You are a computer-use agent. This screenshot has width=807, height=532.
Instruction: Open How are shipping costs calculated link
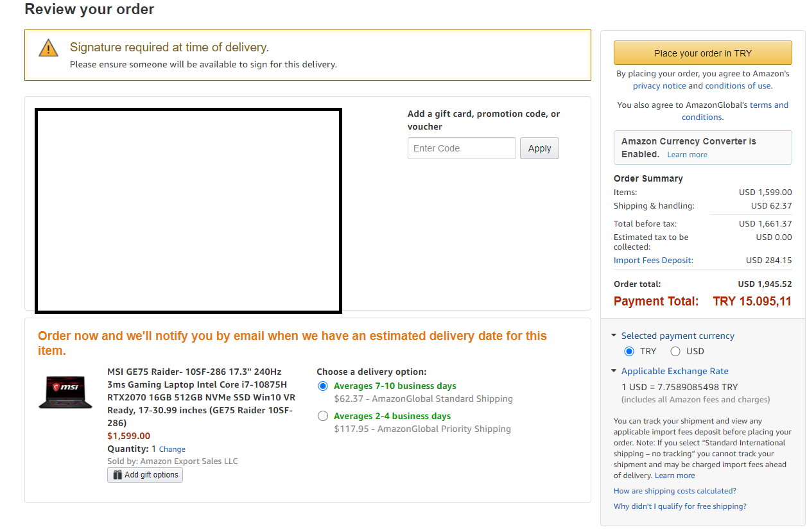(675, 491)
